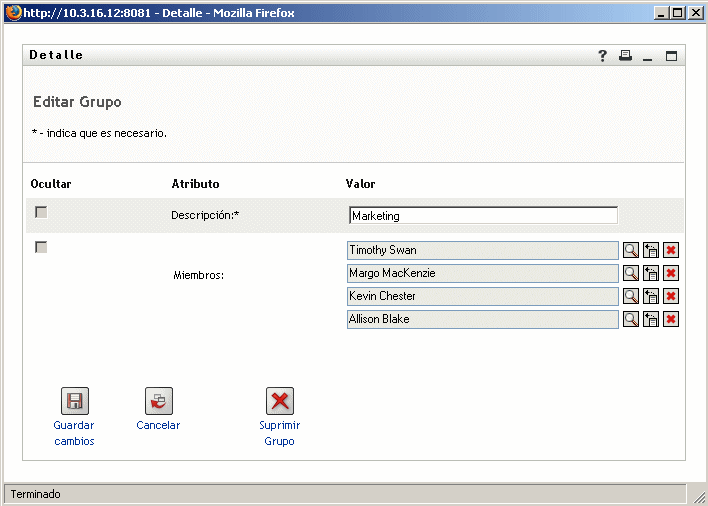Screen dimensions: 708x506
Task: Click the Guardar cambios link text
Action: 74,433
